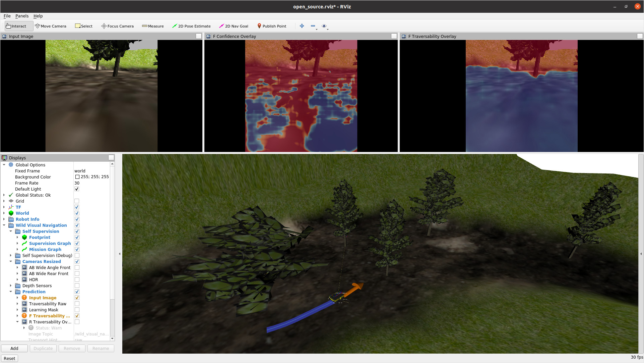This screenshot has width=644, height=363.
Task: Select the 2D Nav Goal tool
Action: (x=234, y=26)
